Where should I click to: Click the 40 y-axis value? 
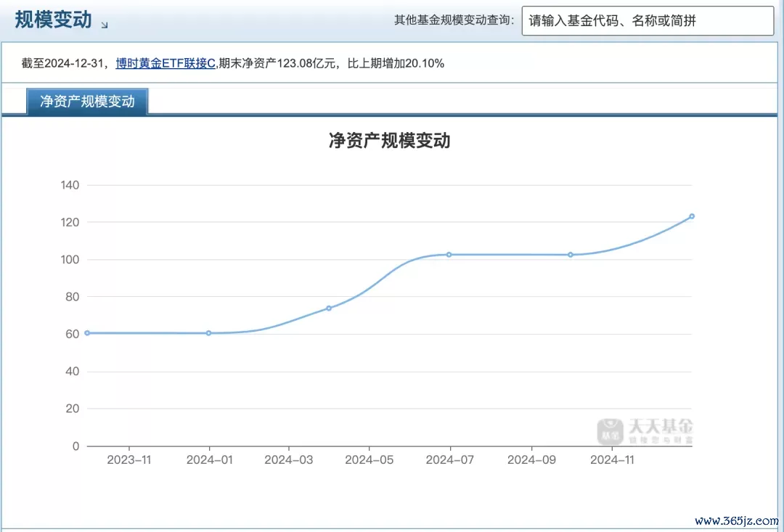73,372
